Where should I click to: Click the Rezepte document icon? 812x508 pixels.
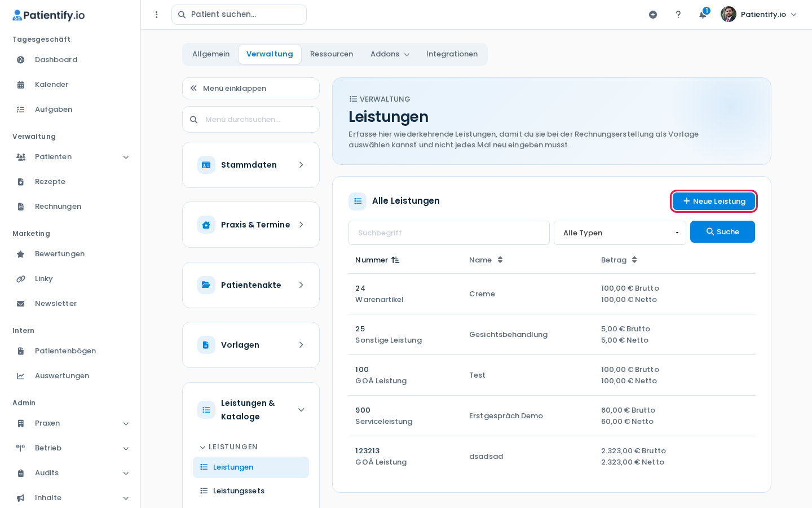(21, 182)
